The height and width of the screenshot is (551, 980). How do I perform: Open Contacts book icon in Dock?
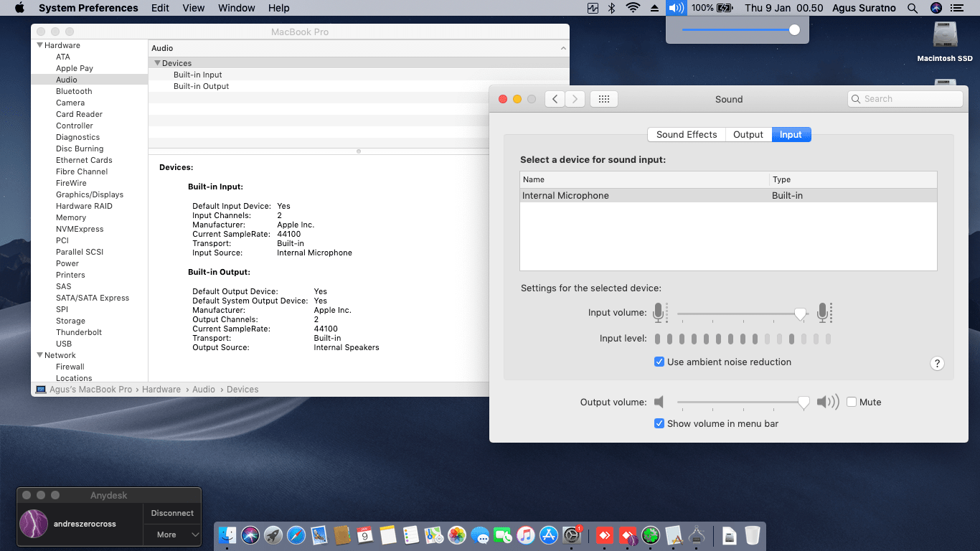tap(342, 535)
